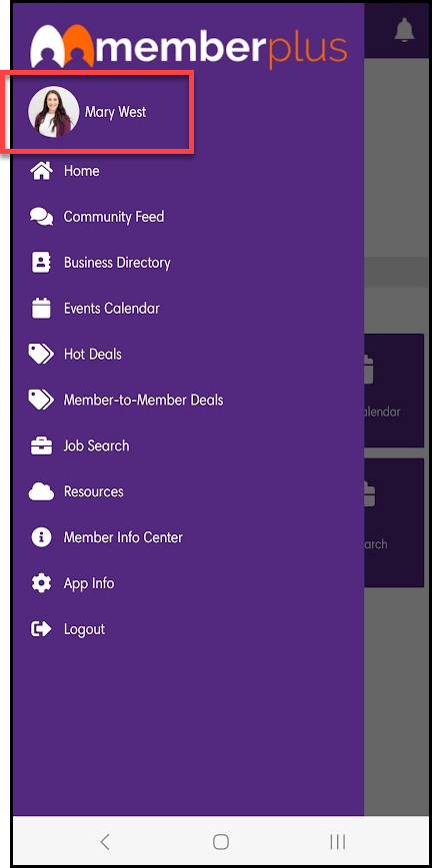The width and height of the screenshot is (432, 868).
Task: Tap the Events Calendar icon
Action: point(42,309)
